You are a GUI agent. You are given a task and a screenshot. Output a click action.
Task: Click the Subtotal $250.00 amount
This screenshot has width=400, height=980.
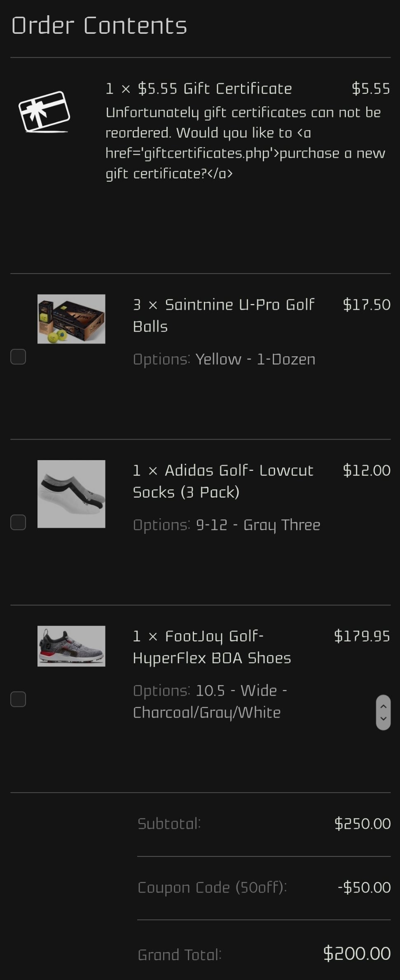(362, 823)
